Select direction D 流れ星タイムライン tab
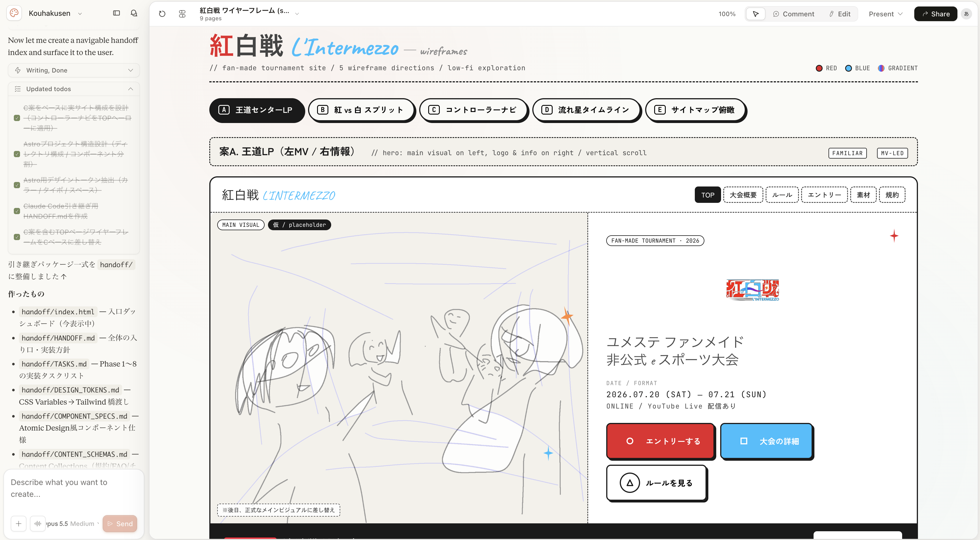The height and width of the screenshot is (540, 980). [587, 110]
